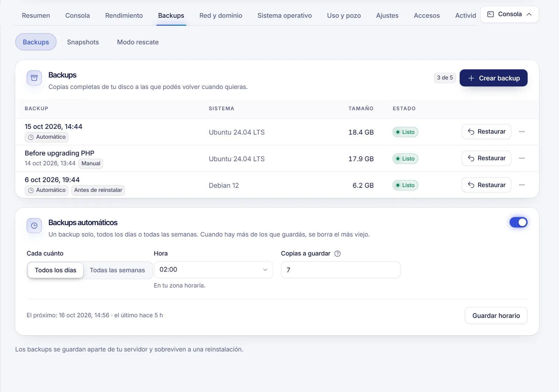This screenshot has height=392, width=559.
Task: Select the Backups top tab
Action: click(x=171, y=15)
